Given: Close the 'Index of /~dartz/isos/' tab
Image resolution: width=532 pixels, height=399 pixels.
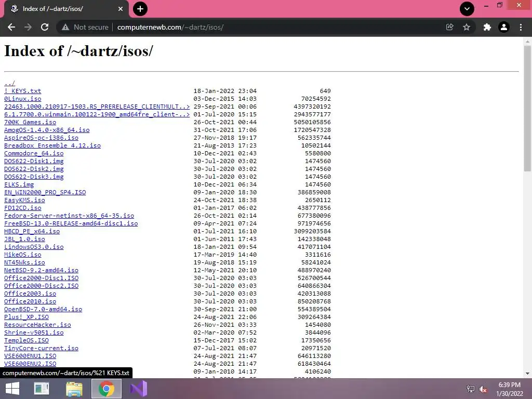Looking at the screenshot, I should click(121, 9).
